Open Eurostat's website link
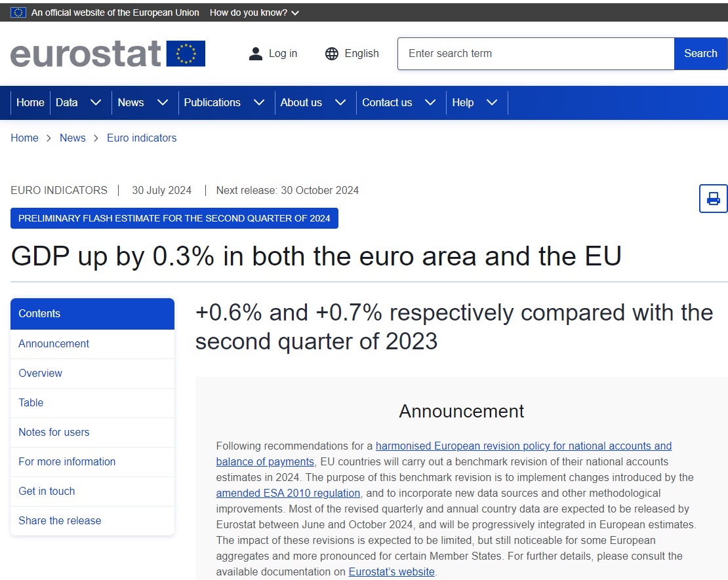 coord(392,572)
